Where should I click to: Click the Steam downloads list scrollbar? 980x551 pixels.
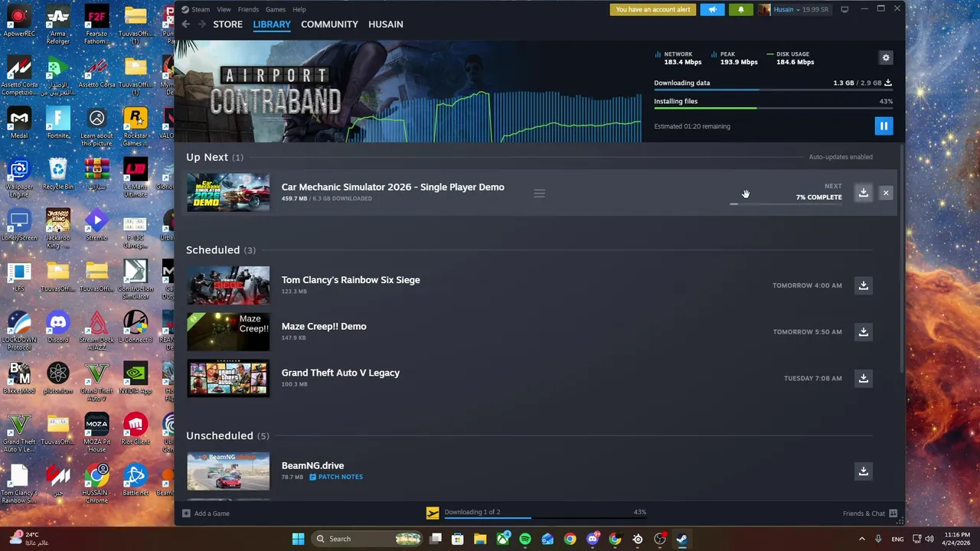(x=902, y=260)
